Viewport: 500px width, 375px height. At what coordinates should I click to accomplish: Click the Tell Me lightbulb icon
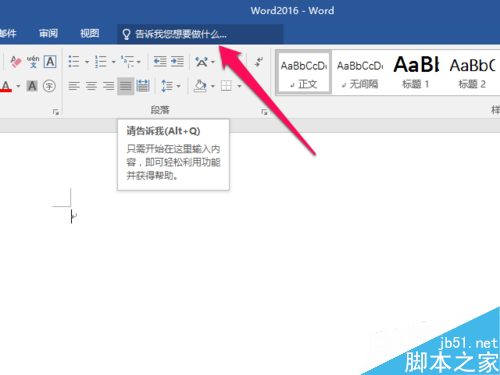pyautogui.click(x=126, y=34)
